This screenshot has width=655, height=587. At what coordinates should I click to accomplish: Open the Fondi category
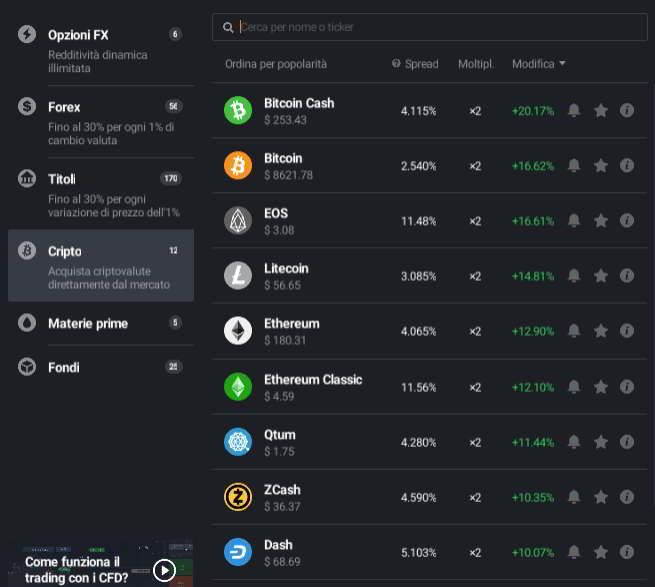(x=100, y=367)
